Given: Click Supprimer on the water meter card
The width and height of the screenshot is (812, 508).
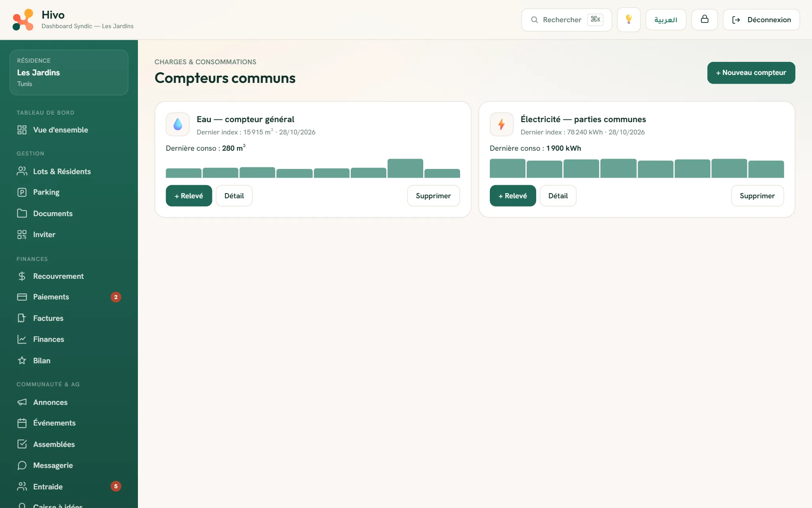Looking at the screenshot, I should click(433, 196).
